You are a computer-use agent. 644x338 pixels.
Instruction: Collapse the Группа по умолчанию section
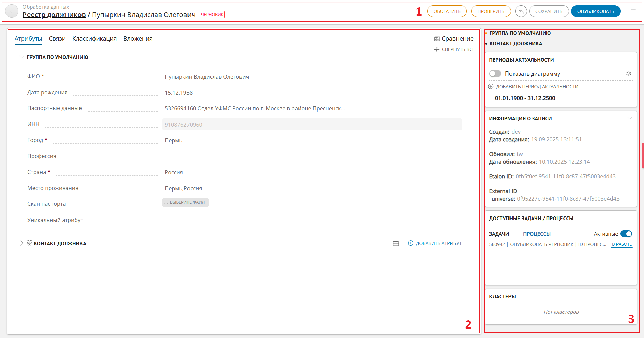(x=22, y=57)
